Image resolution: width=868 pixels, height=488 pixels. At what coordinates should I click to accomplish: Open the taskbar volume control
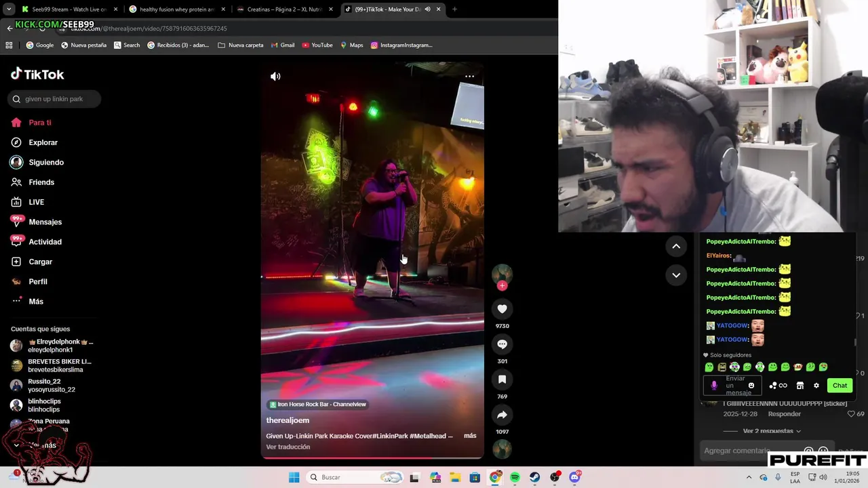[x=823, y=477]
